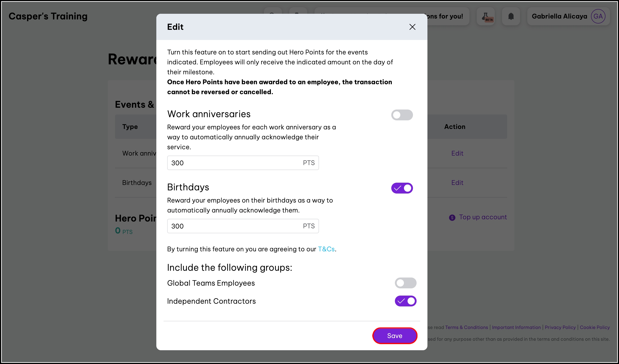Open the Beta lab flask icon

click(486, 16)
